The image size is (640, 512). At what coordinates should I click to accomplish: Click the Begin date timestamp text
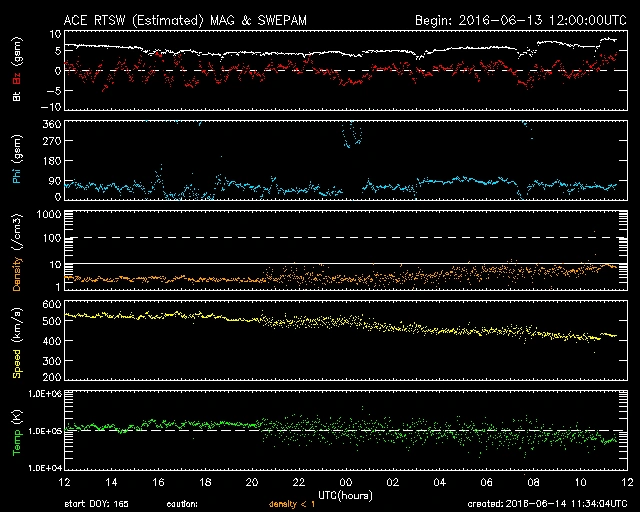pyautogui.click(x=519, y=20)
